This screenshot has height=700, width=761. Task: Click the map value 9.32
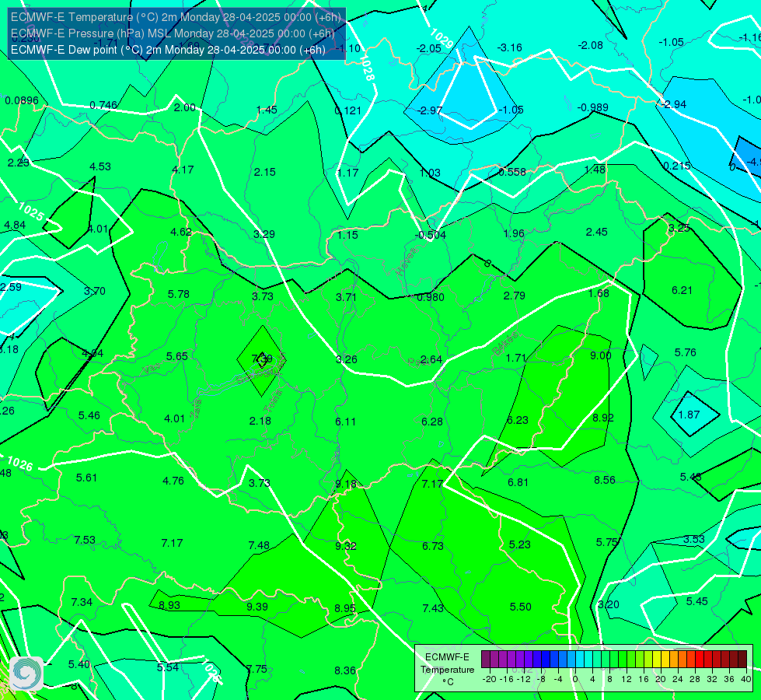pyautogui.click(x=346, y=547)
